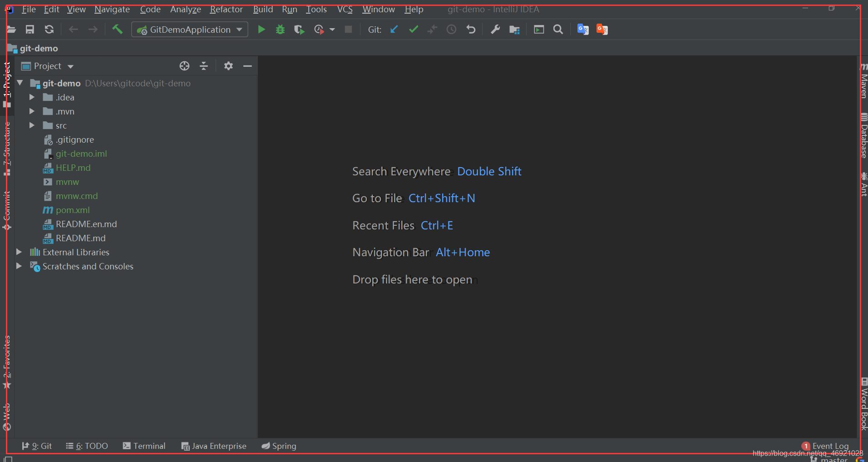Click the Stop square icon
Image resolution: width=868 pixels, height=462 pixels.
348,30
